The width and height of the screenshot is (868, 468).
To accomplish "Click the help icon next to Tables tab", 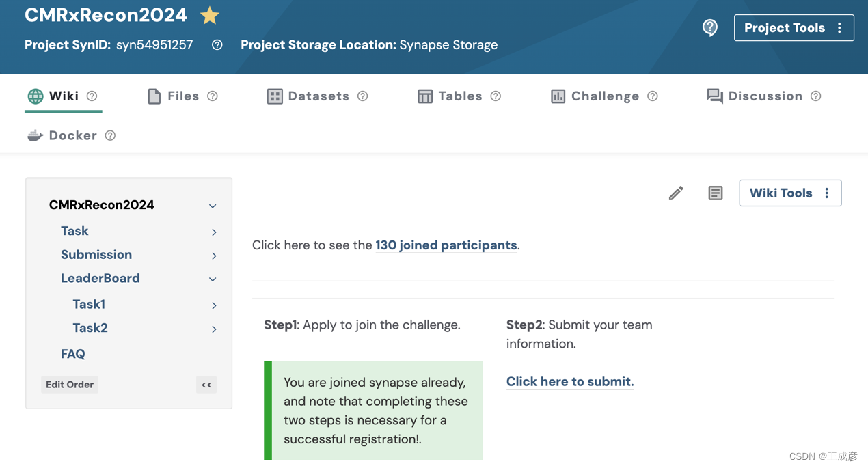I will pos(496,96).
